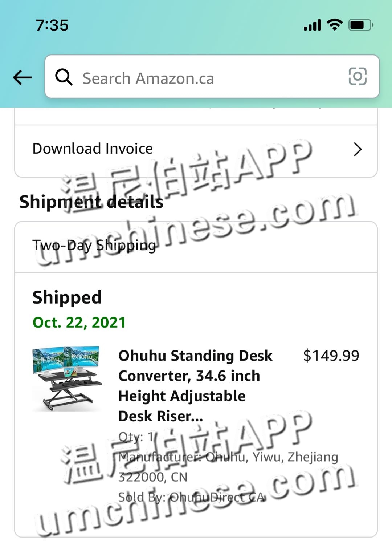
Task: Tap the battery indicator icon
Action: [x=360, y=25]
